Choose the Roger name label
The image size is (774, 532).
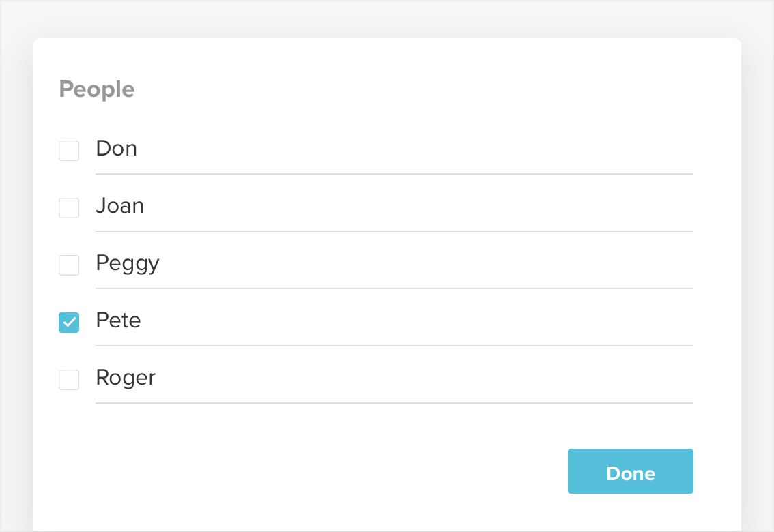click(x=126, y=379)
